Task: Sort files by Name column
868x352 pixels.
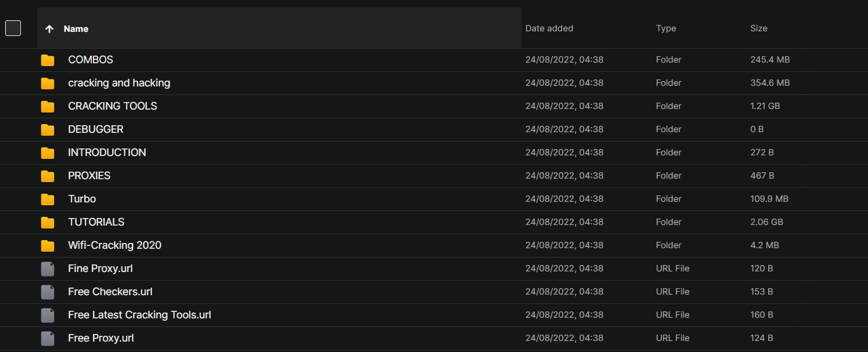Action: tap(76, 29)
